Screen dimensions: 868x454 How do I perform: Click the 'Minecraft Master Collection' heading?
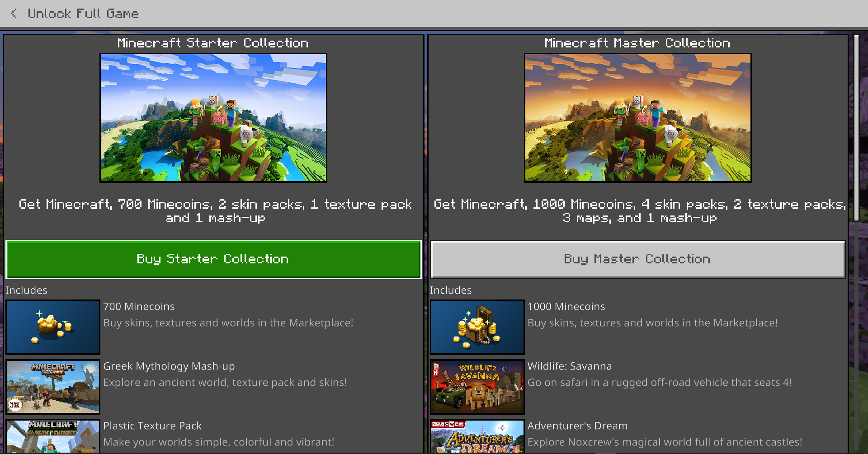tap(637, 43)
